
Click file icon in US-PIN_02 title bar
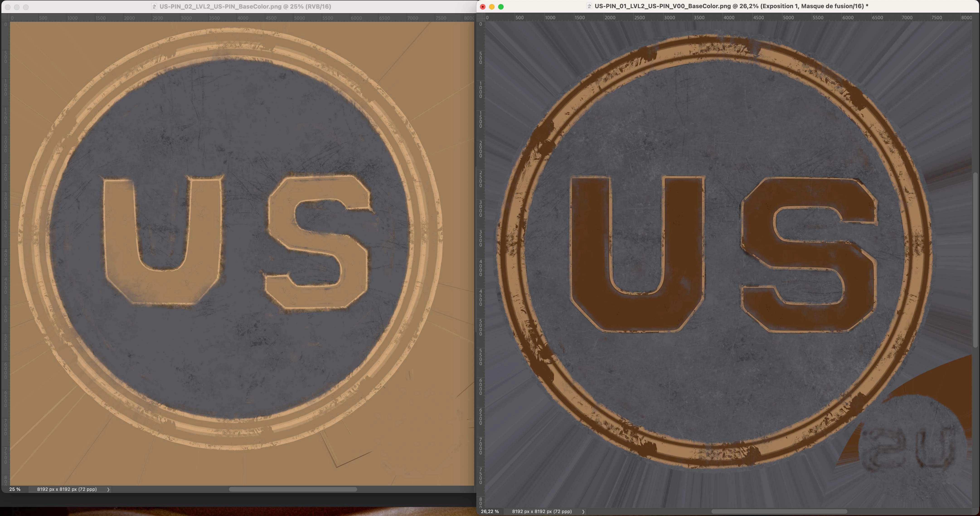click(154, 7)
